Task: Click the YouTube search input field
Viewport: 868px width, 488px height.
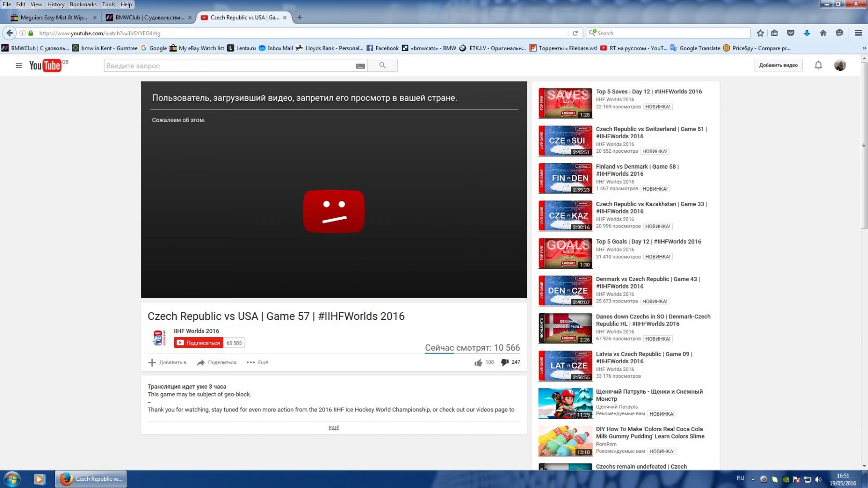Action: [x=229, y=66]
